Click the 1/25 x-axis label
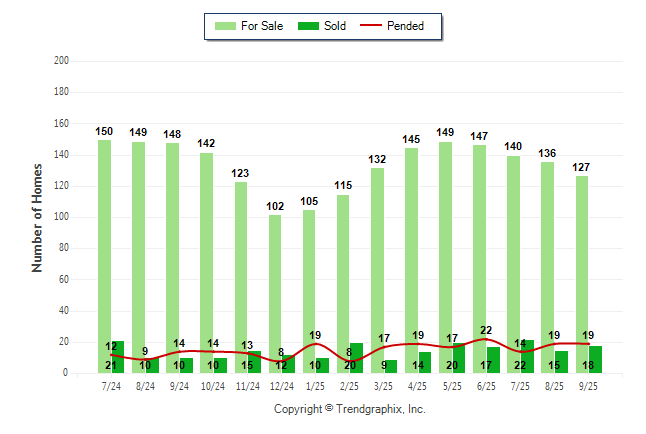 (x=315, y=385)
